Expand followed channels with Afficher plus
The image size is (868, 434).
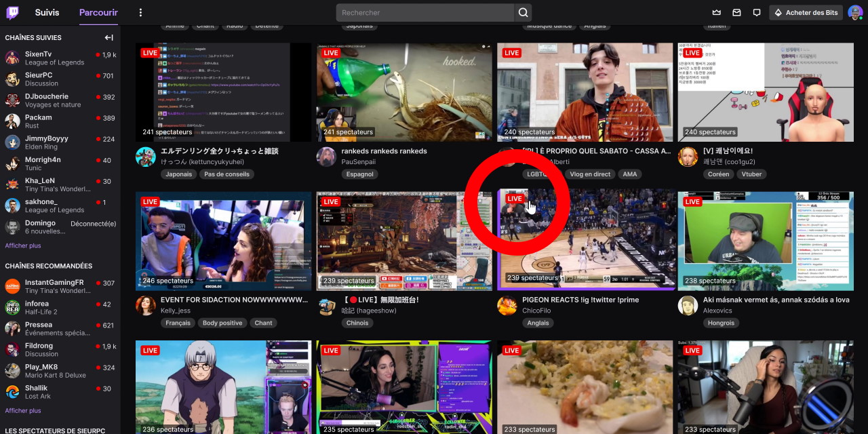[x=23, y=245]
